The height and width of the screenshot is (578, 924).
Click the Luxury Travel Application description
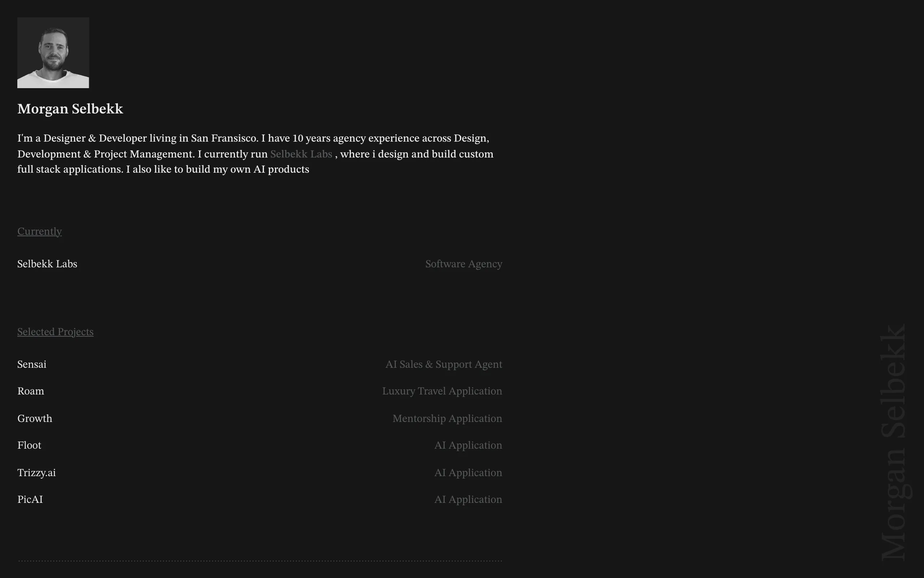coord(442,391)
